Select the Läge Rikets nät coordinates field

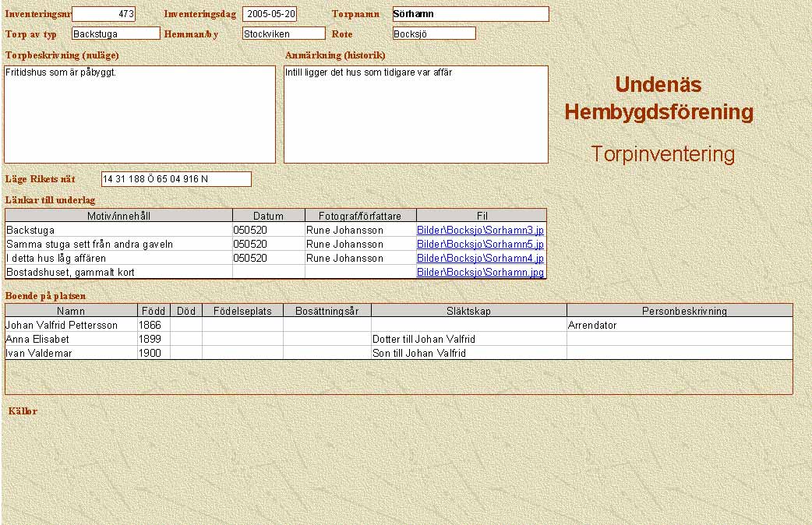tap(176, 179)
